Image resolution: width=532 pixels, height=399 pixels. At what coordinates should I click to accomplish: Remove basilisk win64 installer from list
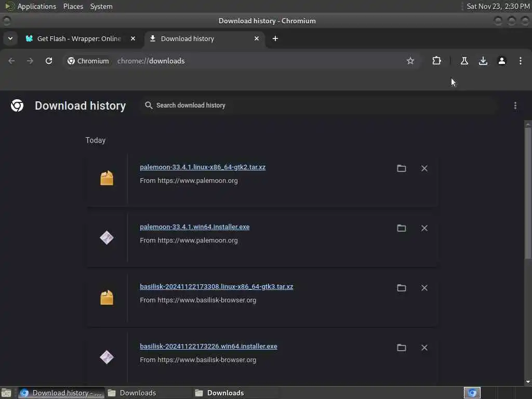click(x=424, y=348)
